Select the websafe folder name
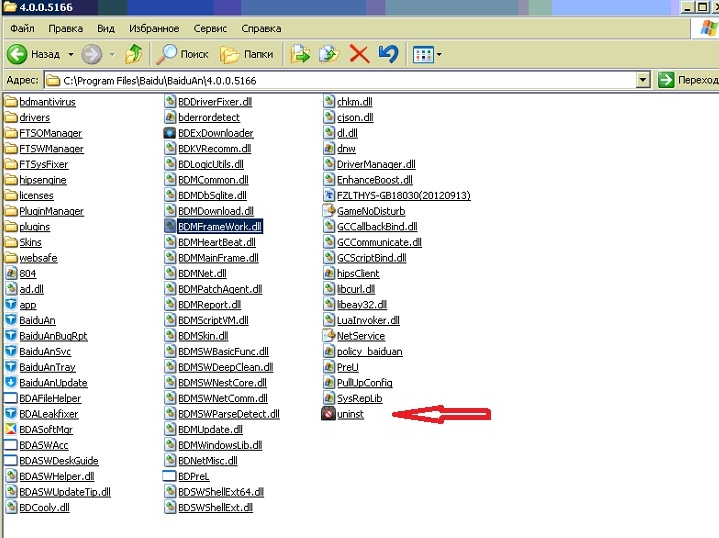719x538 pixels. 38,258
